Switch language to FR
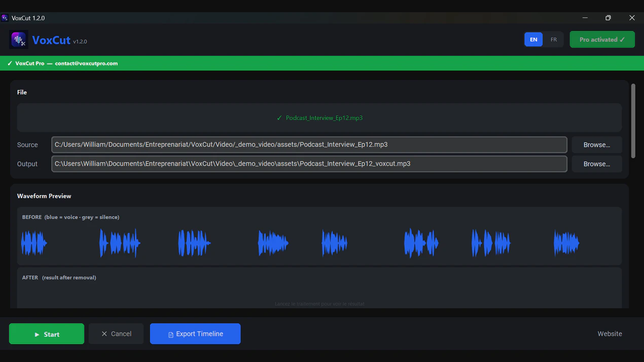Viewport: 644px width, 362px height. [x=553, y=40]
